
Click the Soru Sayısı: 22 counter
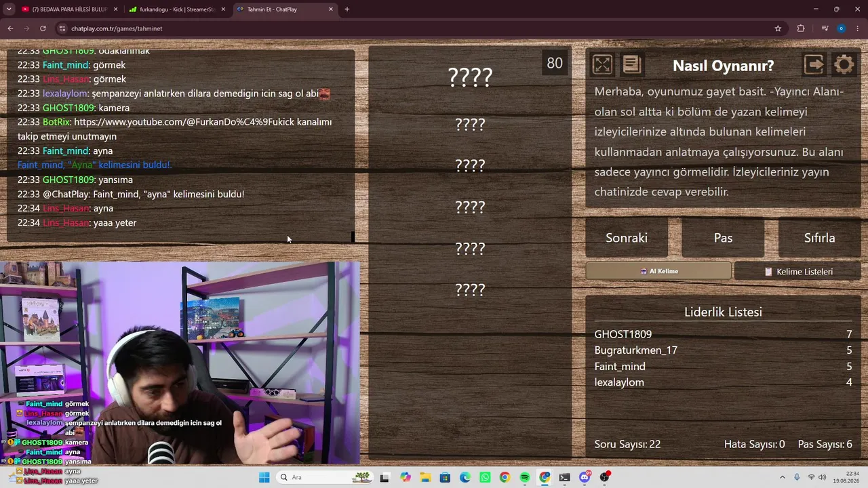click(x=627, y=445)
